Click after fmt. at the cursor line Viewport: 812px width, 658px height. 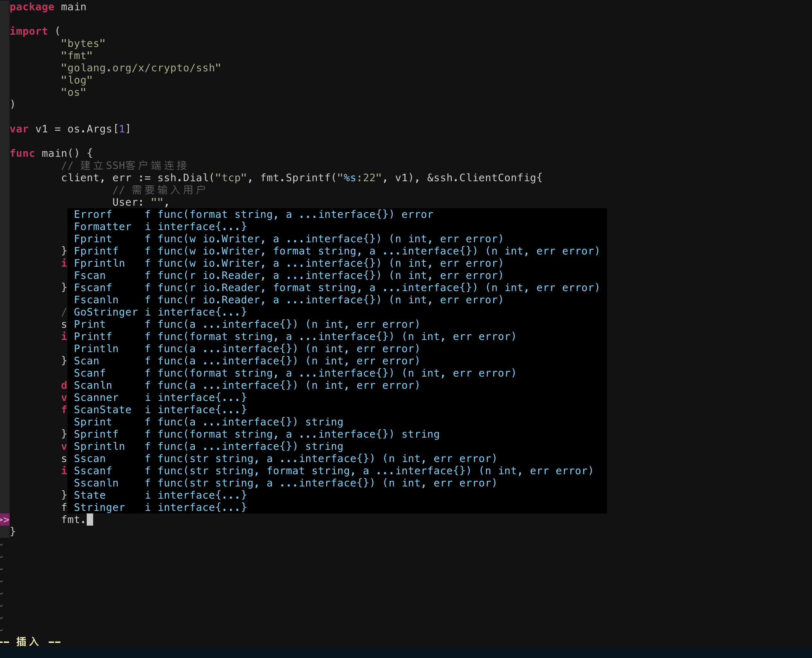coord(90,520)
